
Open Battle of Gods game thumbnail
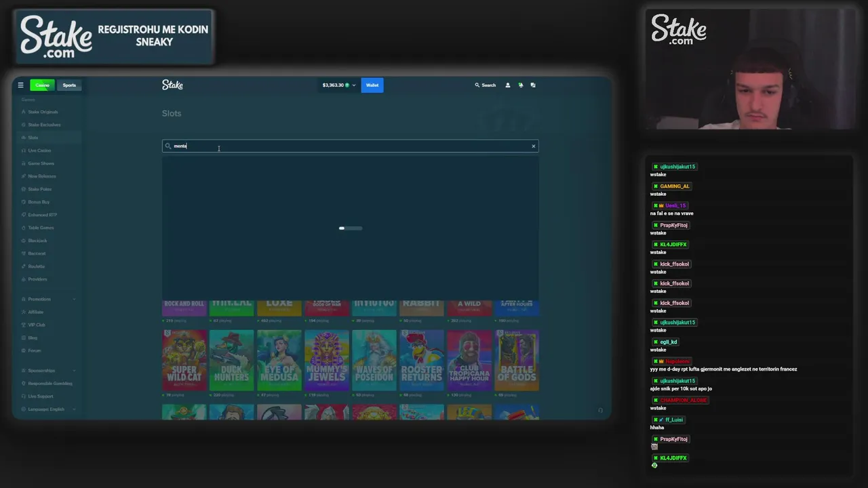pos(517,361)
